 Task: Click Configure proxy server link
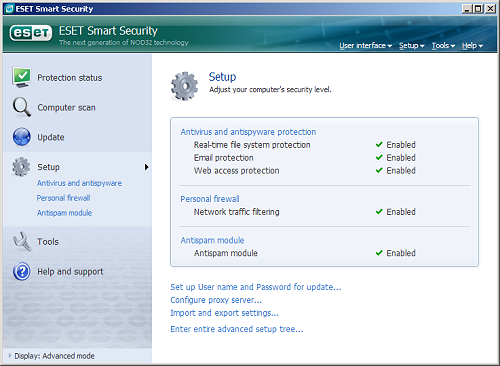coord(216,300)
